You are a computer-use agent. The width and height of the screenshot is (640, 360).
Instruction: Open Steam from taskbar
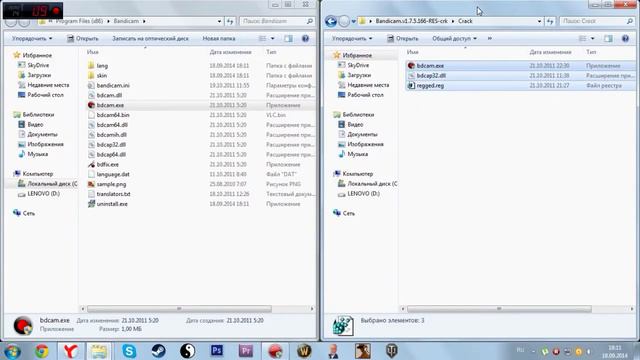[x=158, y=351]
